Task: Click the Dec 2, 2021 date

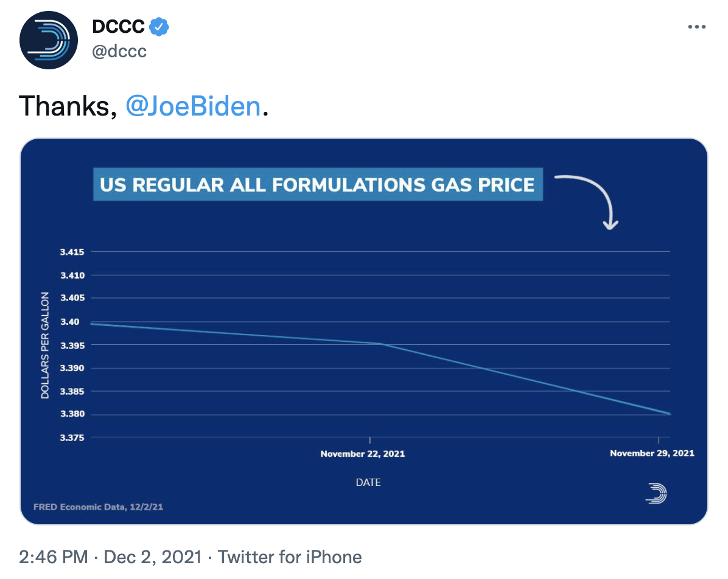Action: pyautogui.click(x=153, y=556)
